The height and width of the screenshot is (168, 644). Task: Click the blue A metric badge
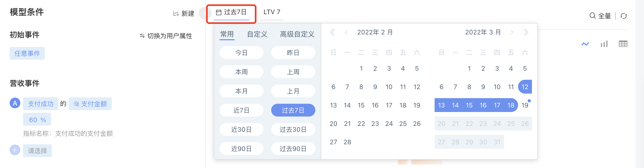pyautogui.click(x=15, y=103)
